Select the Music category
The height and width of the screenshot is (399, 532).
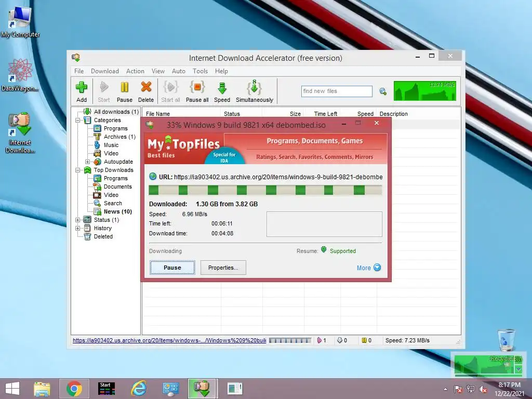[x=111, y=145]
